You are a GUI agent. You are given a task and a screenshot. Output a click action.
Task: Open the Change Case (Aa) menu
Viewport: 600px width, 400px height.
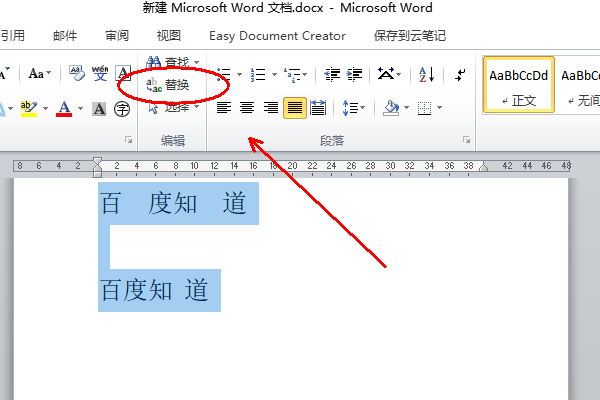tap(39, 73)
